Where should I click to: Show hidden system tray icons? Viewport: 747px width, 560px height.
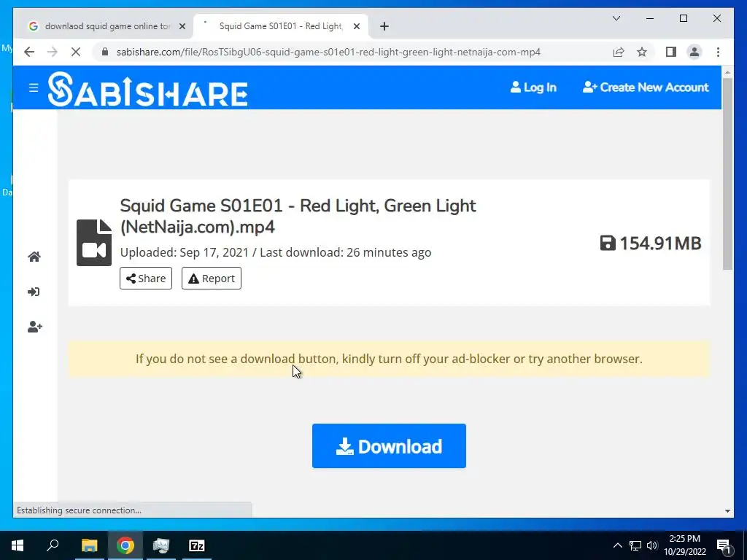coord(617,545)
